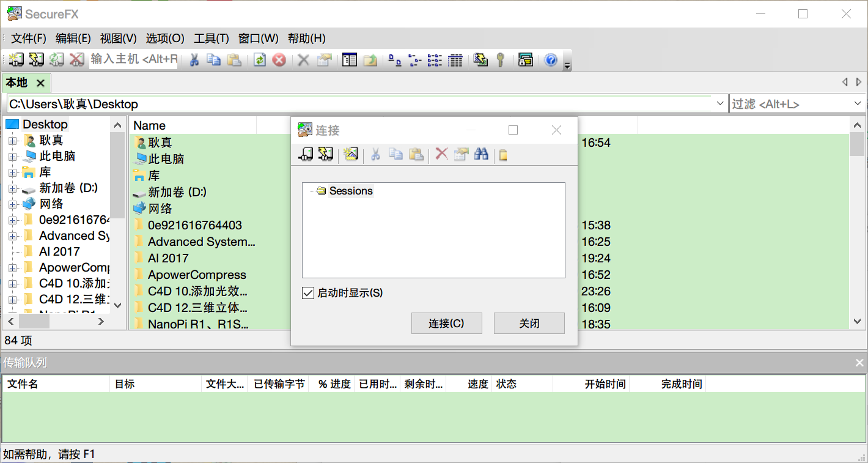
Task: Select the Sessions folder in Connect dialog
Action: click(x=351, y=190)
